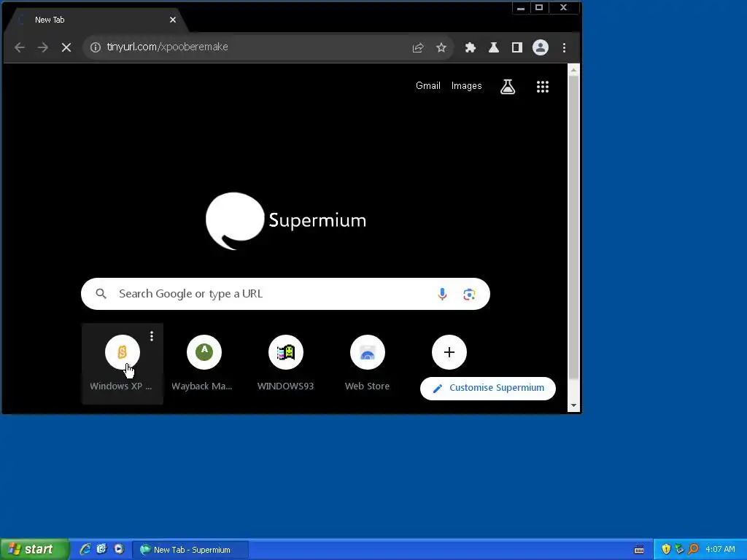Open more actions for Windows XP shortcut

click(152, 336)
